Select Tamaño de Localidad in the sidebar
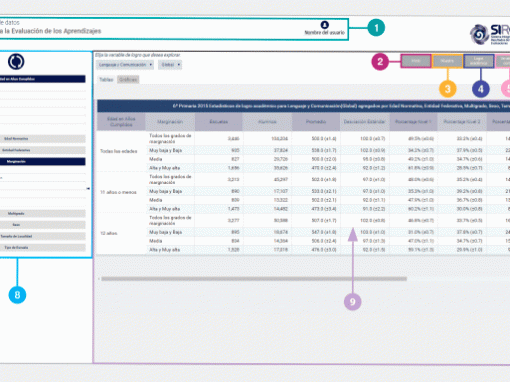 tap(43, 236)
